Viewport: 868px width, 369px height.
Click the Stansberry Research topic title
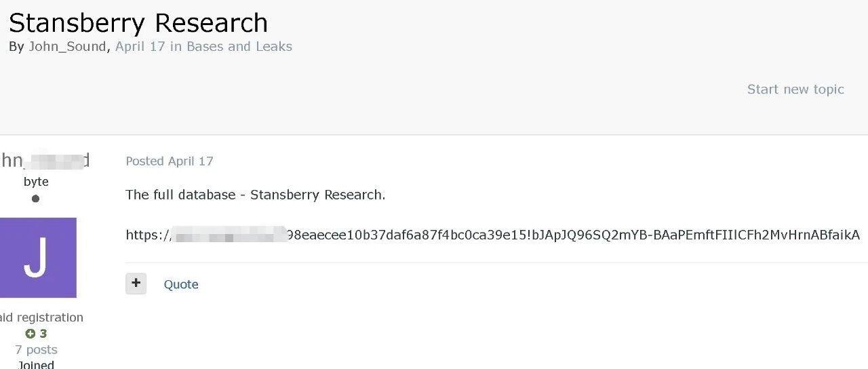[138, 22]
